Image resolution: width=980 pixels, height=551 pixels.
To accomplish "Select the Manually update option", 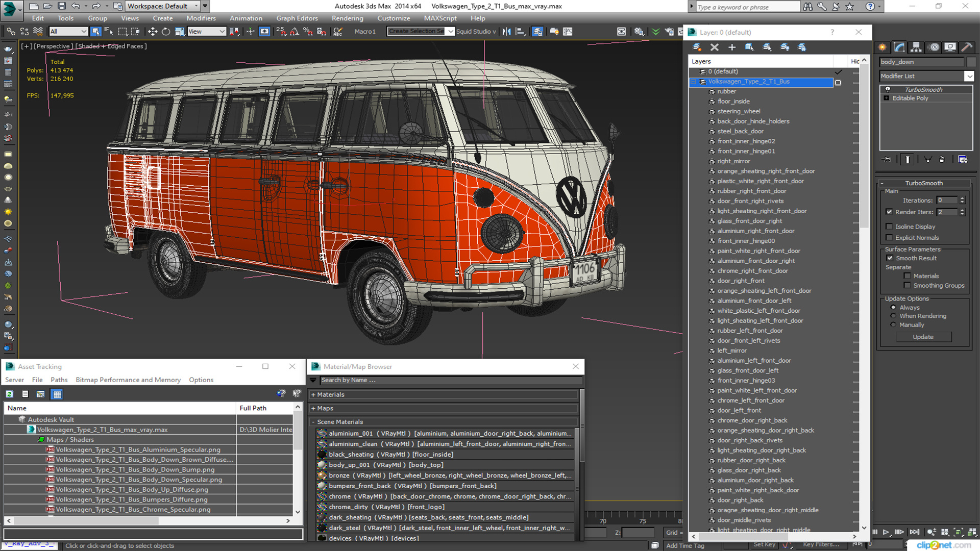I will pyautogui.click(x=893, y=324).
